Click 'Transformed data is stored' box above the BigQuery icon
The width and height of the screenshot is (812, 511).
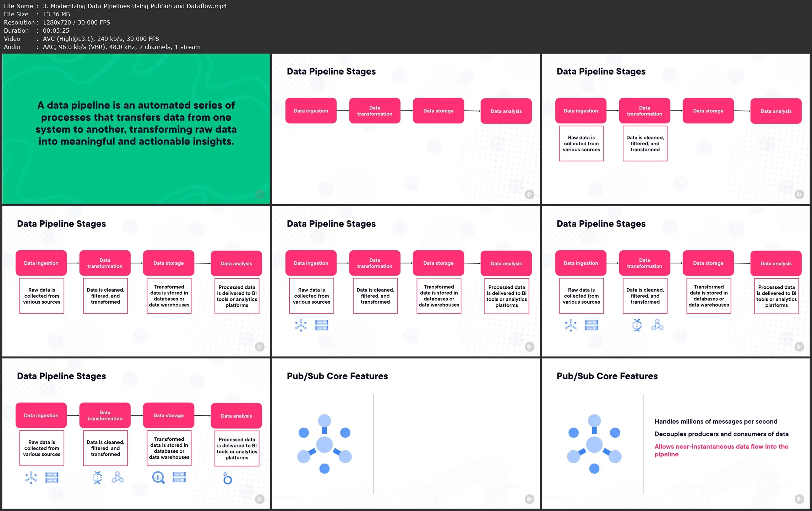(x=169, y=448)
